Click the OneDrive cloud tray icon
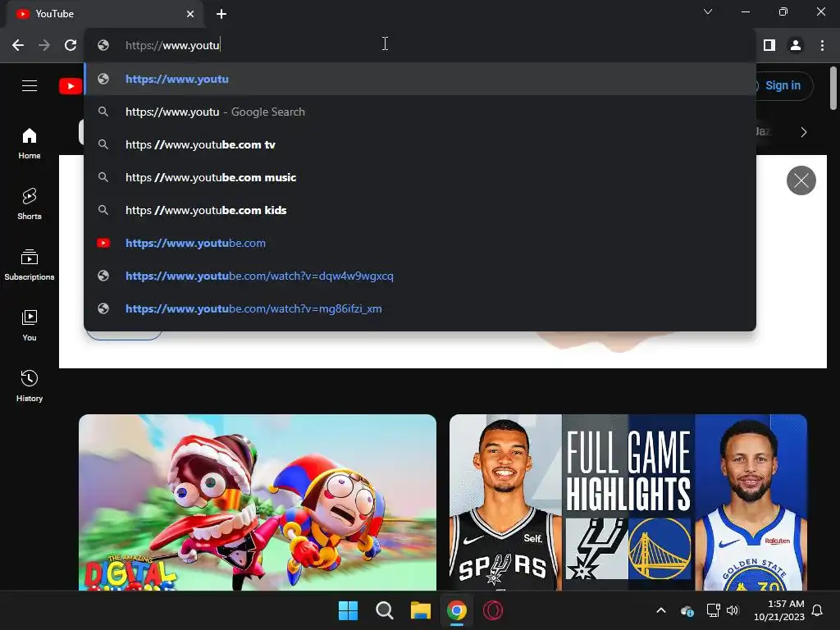Screen dimensions: 840x630 coord(687,610)
